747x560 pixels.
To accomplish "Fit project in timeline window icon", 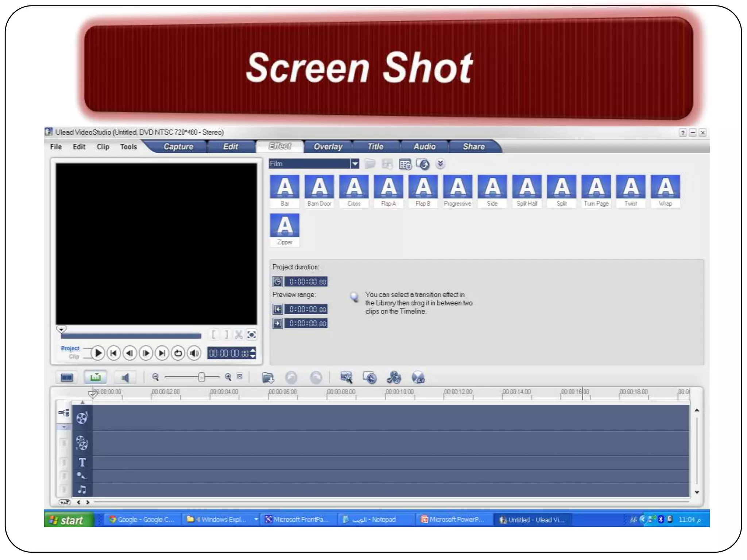I will pos(240,376).
